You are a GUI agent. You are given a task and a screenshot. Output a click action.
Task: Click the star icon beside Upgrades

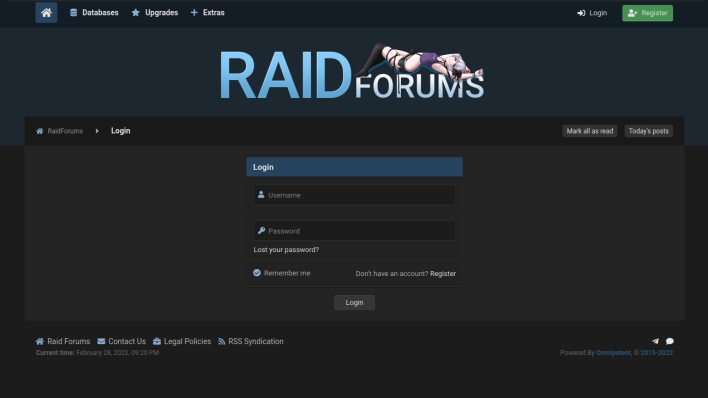[135, 13]
